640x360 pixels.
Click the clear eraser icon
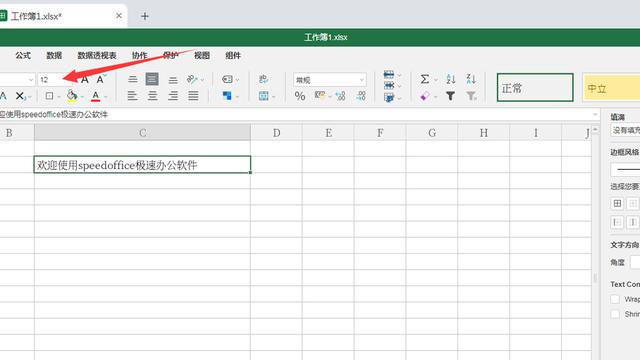pos(424,96)
